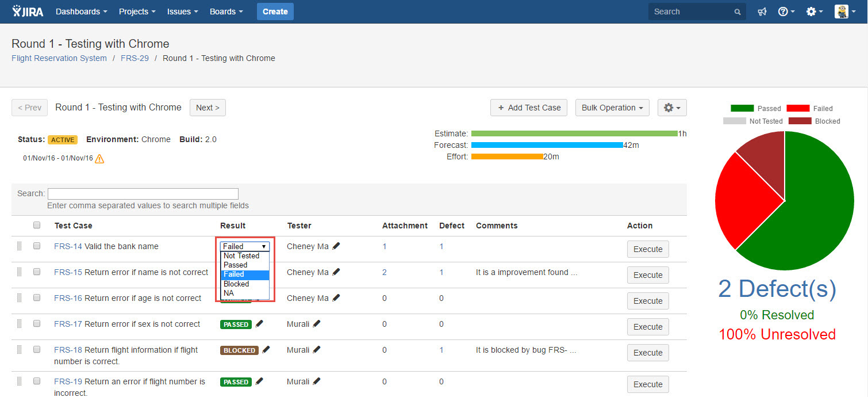
Task: Choose Blocked in the result dropdown list
Action: 245,284
